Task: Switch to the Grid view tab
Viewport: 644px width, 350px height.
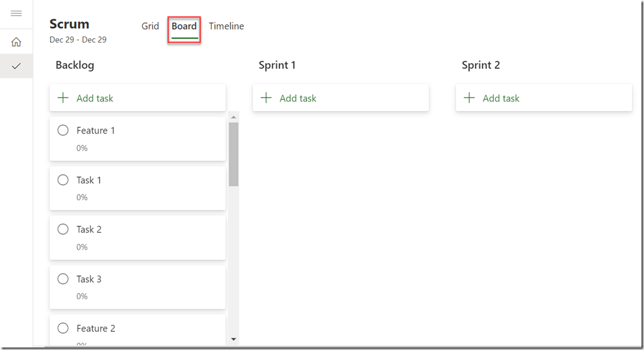Action: pyautogui.click(x=150, y=26)
